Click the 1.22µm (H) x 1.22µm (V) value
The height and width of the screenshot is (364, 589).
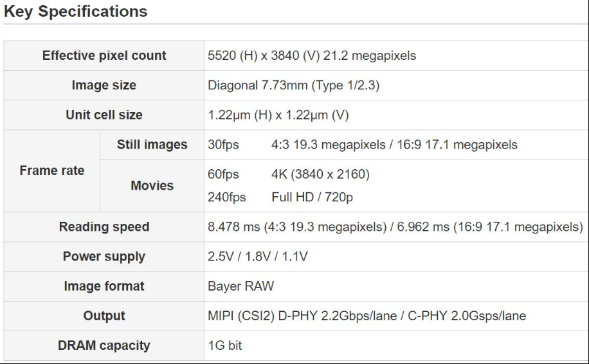coord(271,115)
